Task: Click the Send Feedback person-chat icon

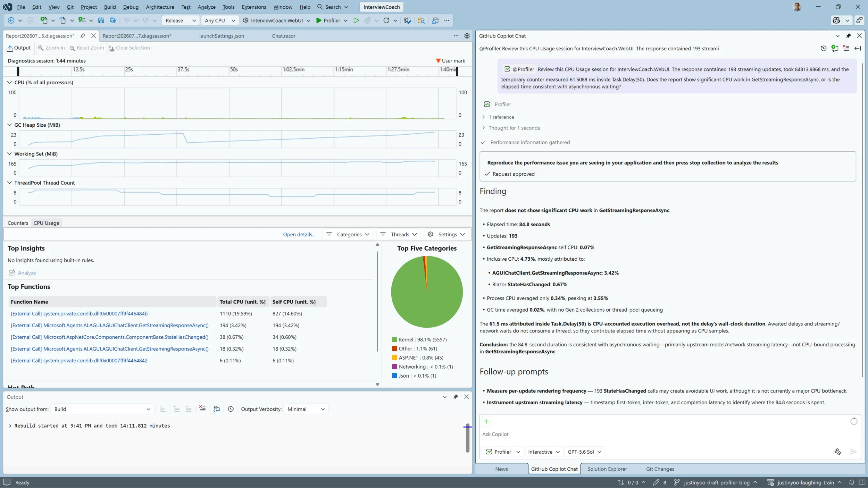Action: (859, 20)
